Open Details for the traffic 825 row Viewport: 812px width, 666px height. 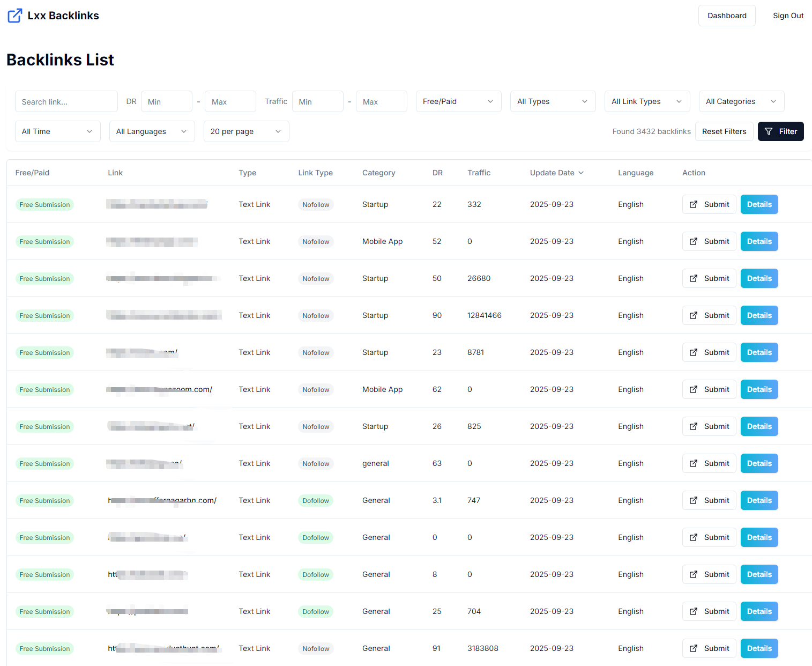click(759, 426)
